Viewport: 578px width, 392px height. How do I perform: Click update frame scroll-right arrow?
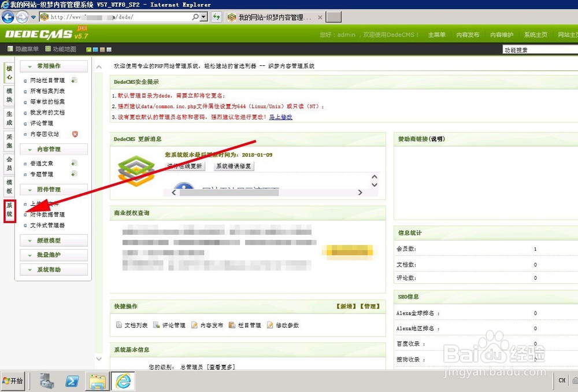point(360,193)
